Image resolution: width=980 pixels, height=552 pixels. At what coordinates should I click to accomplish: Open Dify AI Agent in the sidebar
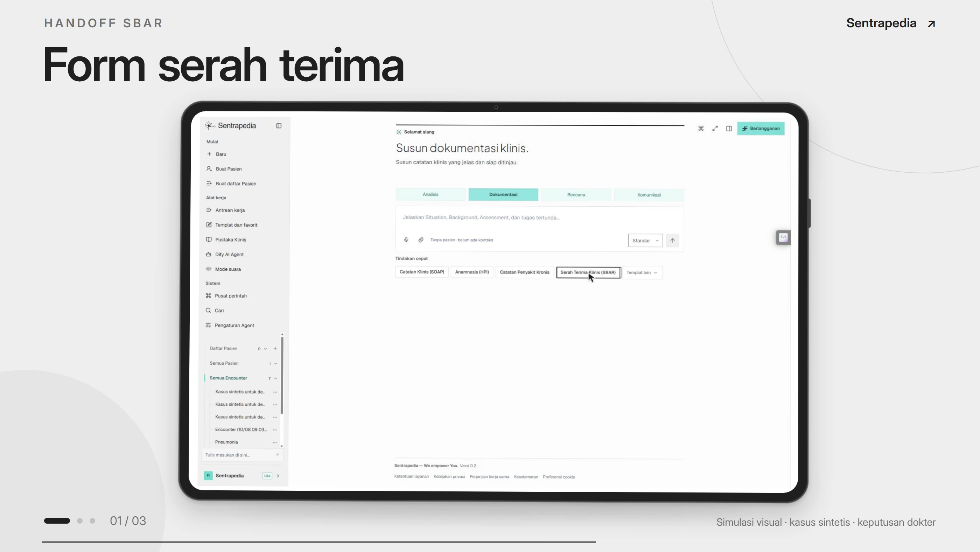[x=225, y=254]
